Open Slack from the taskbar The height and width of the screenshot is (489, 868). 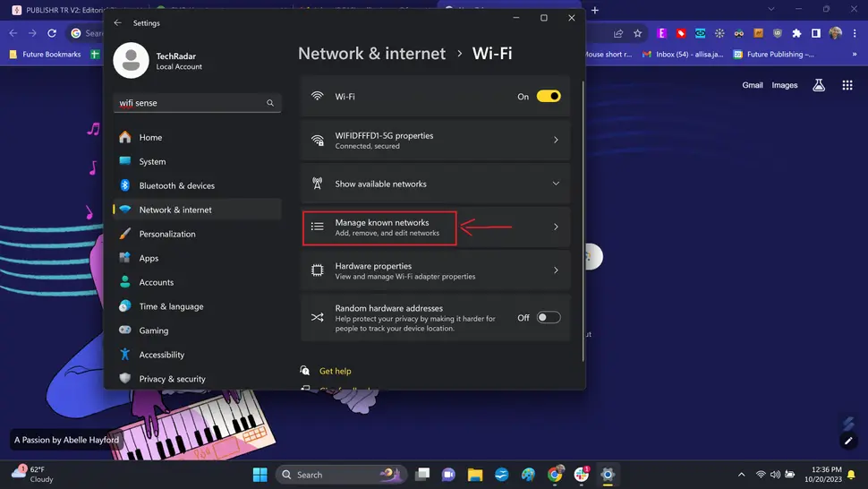pos(582,475)
